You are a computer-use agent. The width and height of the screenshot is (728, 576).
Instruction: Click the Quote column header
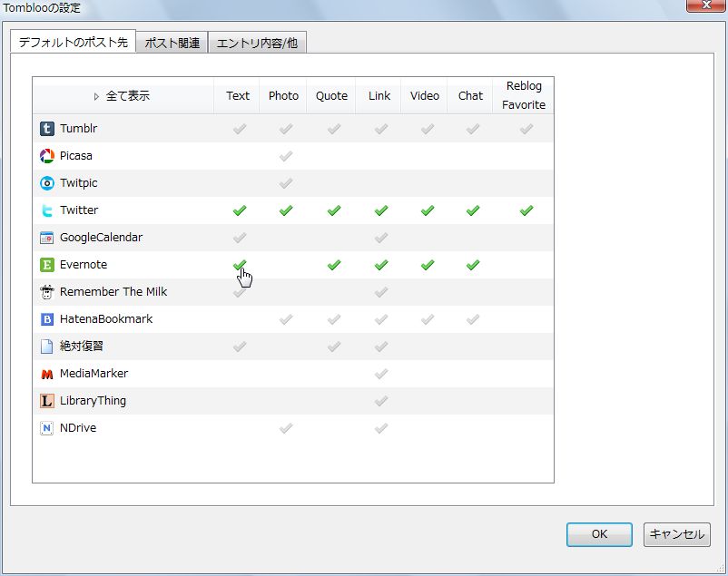pyautogui.click(x=331, y=95)
